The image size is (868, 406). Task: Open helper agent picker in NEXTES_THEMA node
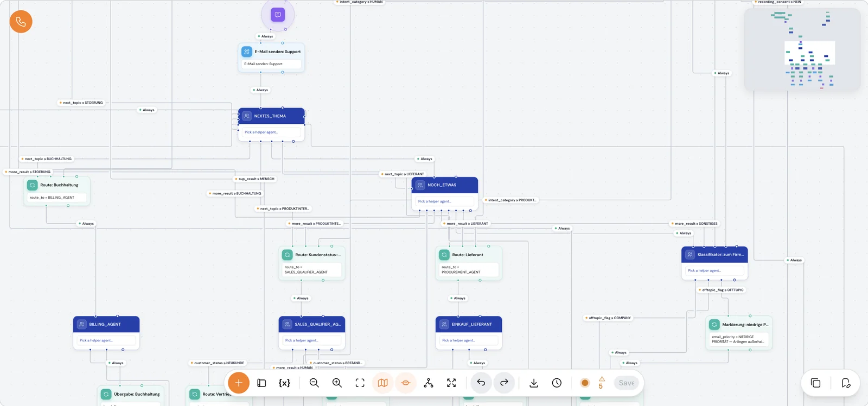(271, 132)
